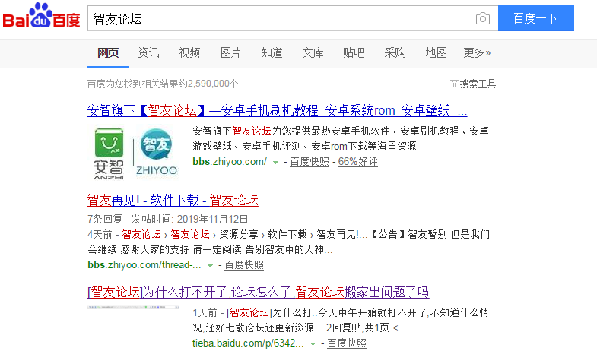The image size is (597, 364).
Task: Click the tieba result thumbnail image
Action: 134,307
